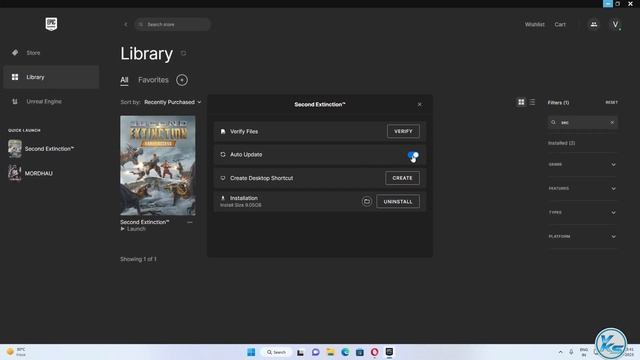Refresh the Library with the refresh icon

coord(184,53)
